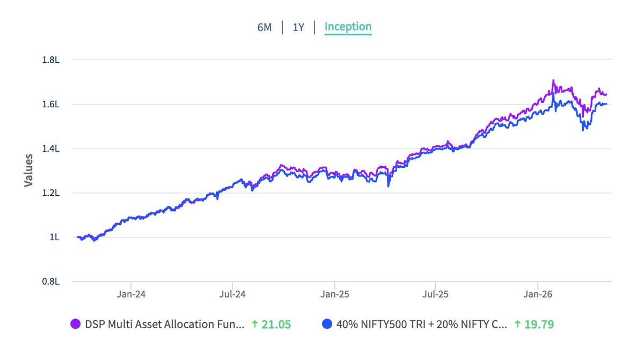Click the 21.05 return value
This screenshot has height=340, width=644.
[x=276, y=324]
